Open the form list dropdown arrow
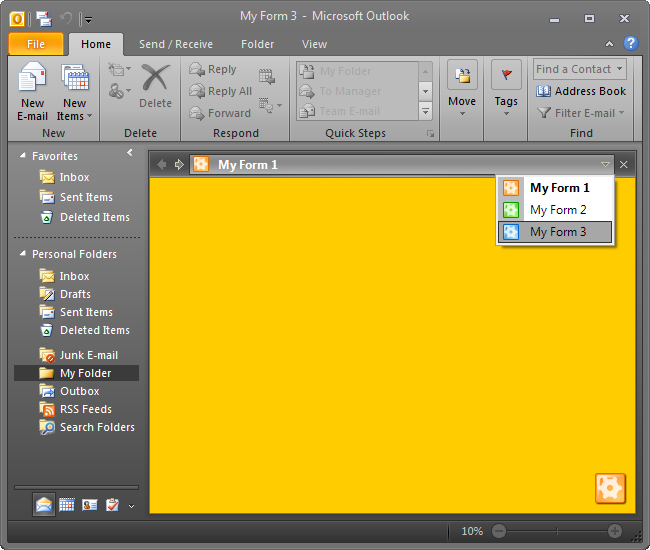 pos(605,164)
